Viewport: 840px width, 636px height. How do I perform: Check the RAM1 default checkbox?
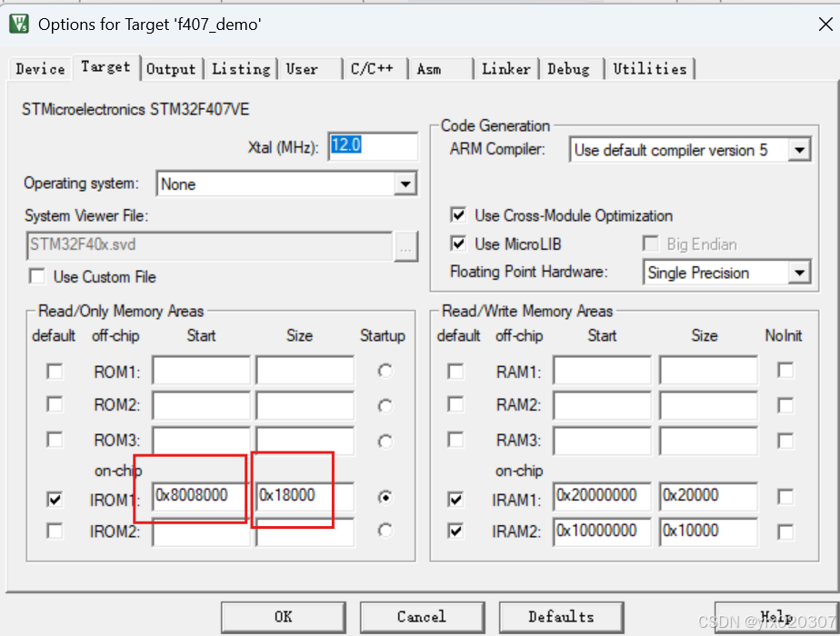click(455, 372)
